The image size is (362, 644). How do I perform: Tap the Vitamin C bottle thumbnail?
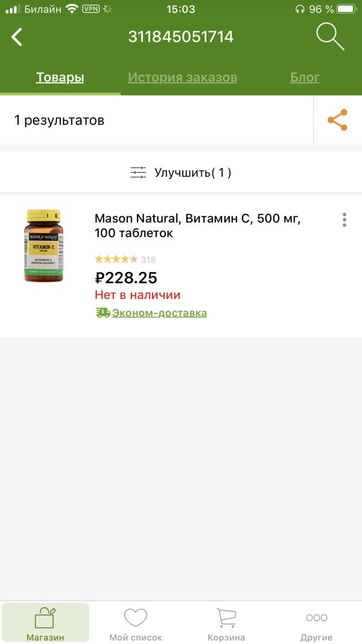(x=43, y=246)
